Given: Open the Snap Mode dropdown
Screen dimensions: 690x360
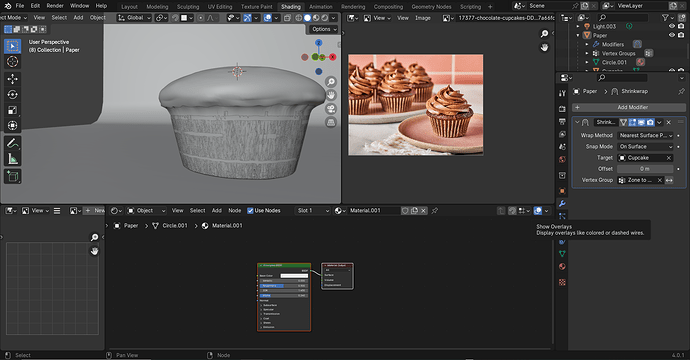Looking at the screenshot, I should 645,147.
